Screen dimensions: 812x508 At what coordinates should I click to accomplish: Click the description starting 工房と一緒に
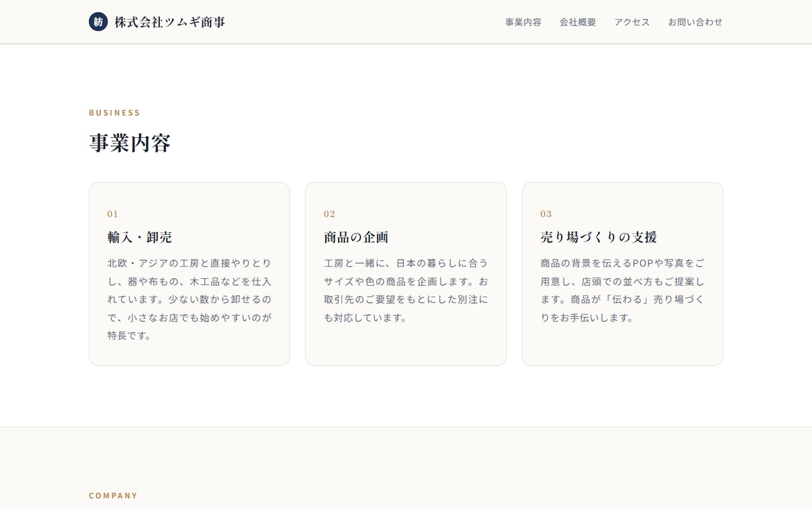pyautogui.click(x=406, y=290)
